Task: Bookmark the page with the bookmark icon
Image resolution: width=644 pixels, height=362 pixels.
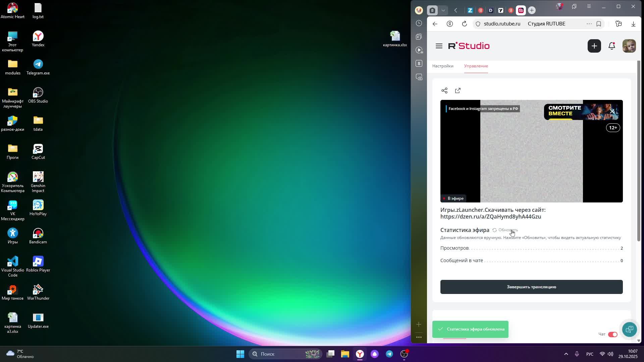Action: click(599, 24)
